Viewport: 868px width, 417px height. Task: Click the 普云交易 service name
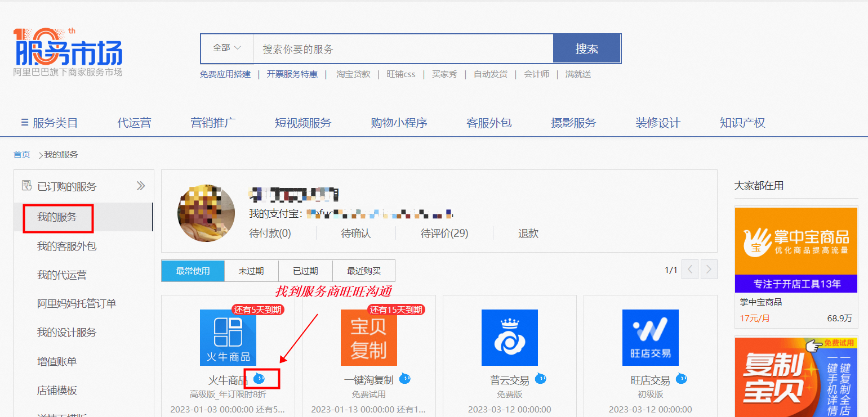(x=510, y=380)
